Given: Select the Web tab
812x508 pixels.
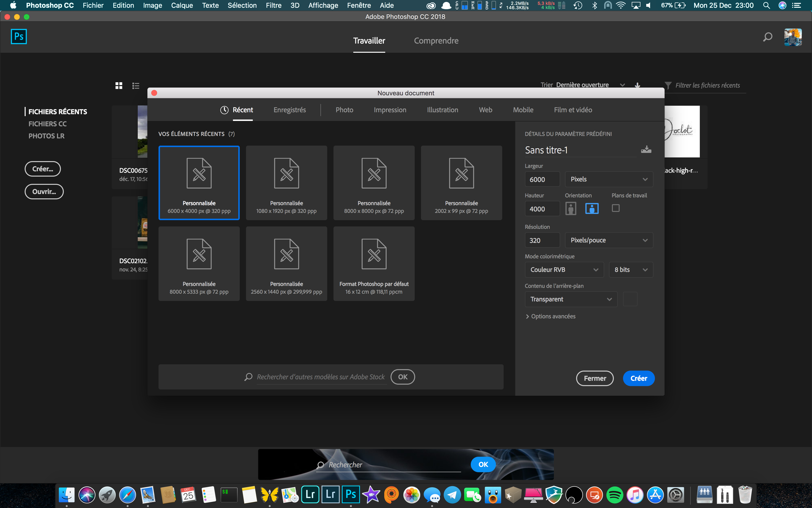Looking at the screenshot, I should [485, 110].
